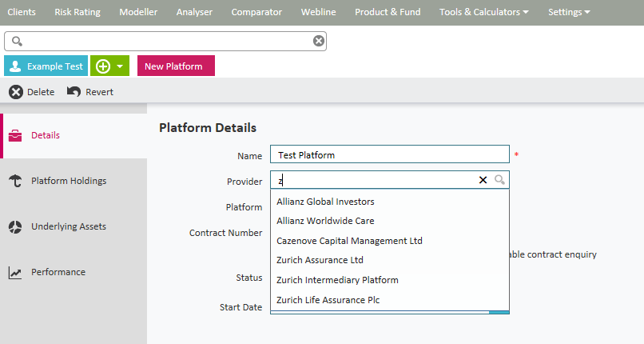This screenshot has width=644, height=344.
Task: Click the green add plus icon
Action: pyautogui.click(x=103, y=66)
